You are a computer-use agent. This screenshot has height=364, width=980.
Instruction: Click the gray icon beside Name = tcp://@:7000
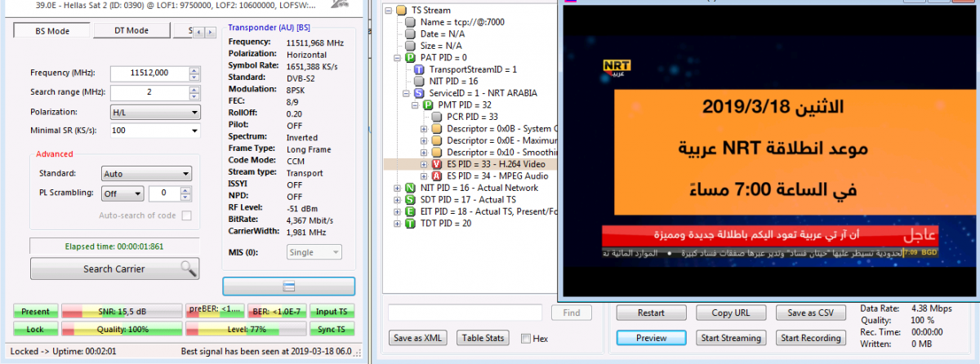[410, 23]
